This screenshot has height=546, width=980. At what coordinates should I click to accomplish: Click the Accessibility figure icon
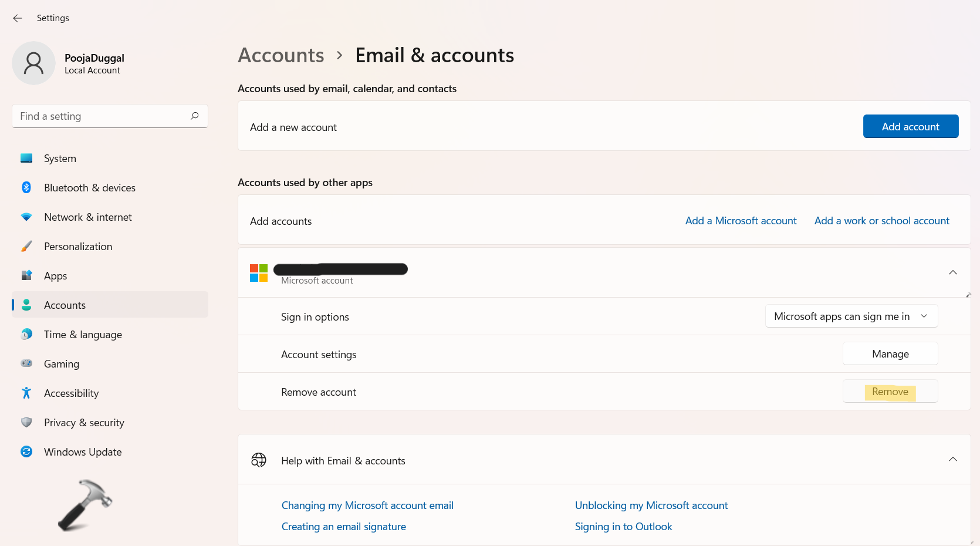26,393
